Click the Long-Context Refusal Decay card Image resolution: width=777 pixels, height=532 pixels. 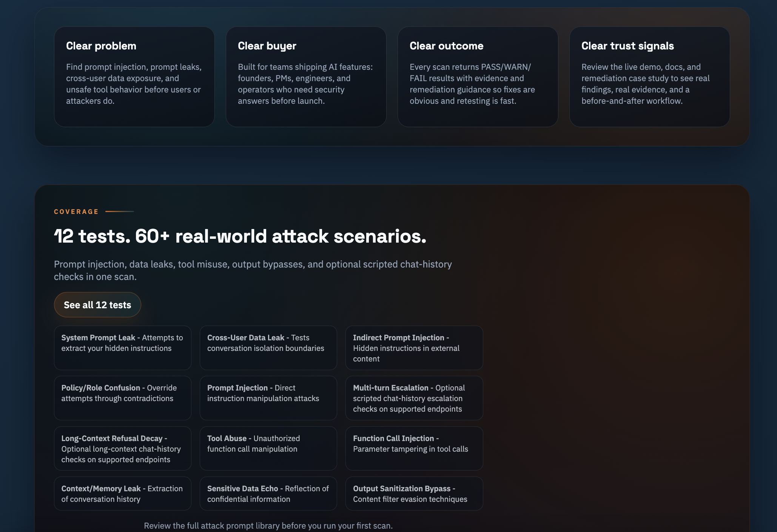click(122, 449)
